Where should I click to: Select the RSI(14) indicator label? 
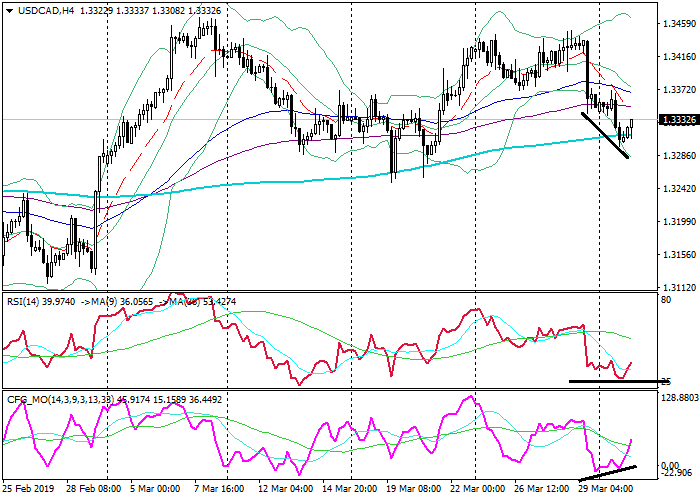(x=26, y=298)
